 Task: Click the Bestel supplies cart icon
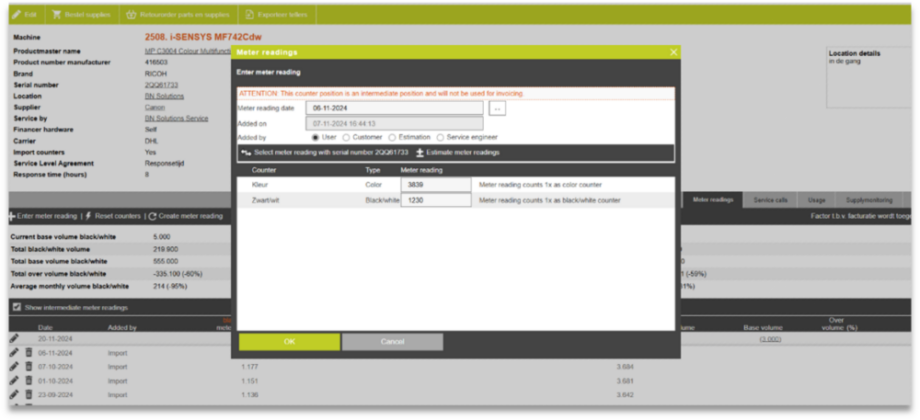click(57, 14)
